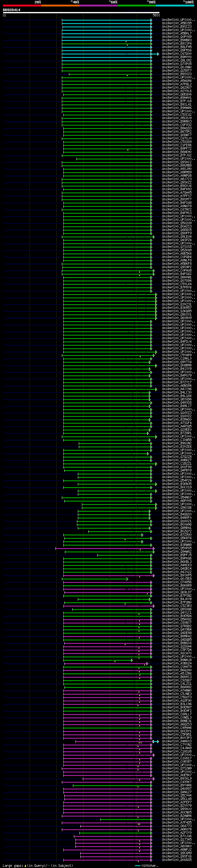Click hit UniRef100_Q9LXM2
This screenshot has height=868, width=197.
pyautogui.click(x=177, y=61)
